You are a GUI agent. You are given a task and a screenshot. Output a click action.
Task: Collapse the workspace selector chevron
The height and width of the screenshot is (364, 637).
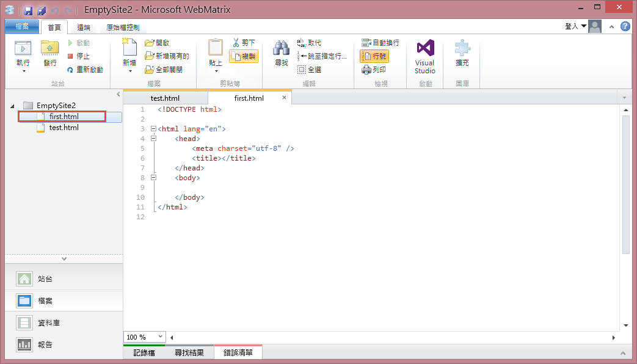click(x=64, y=259)
